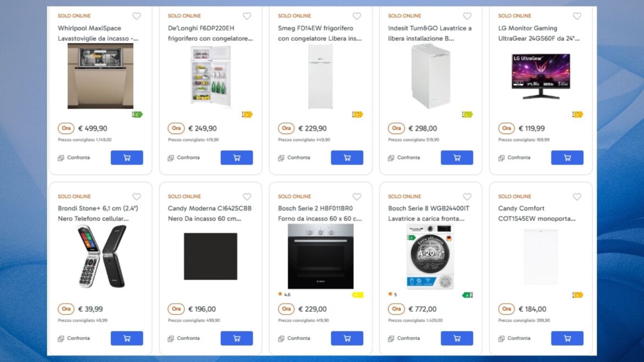Screen dimensions: 644x362
Task: Favorite the Indesit Turn&GO washing machine
Action: (x=467, y=16)
